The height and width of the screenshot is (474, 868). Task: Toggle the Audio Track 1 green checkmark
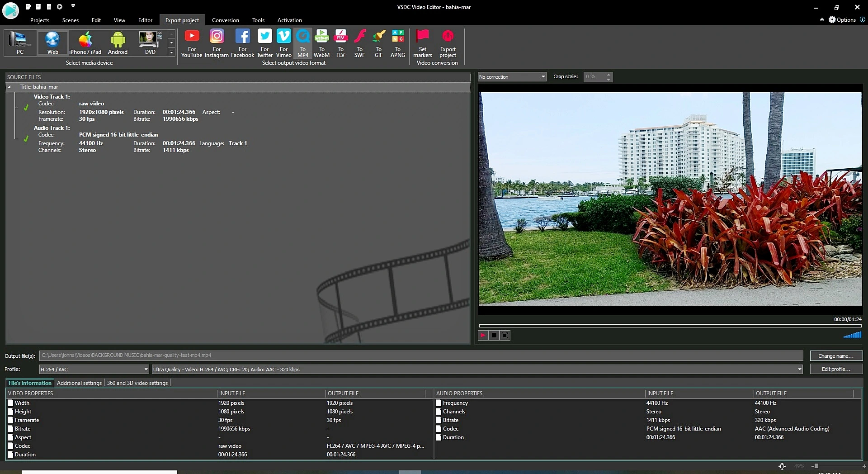pos(26,139)
